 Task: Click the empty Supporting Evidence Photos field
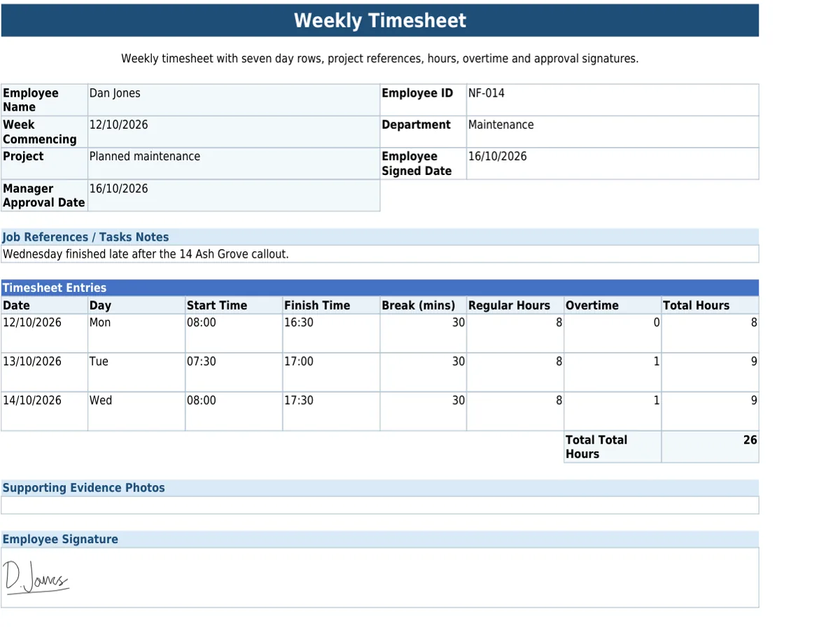(x=379, y=505)
